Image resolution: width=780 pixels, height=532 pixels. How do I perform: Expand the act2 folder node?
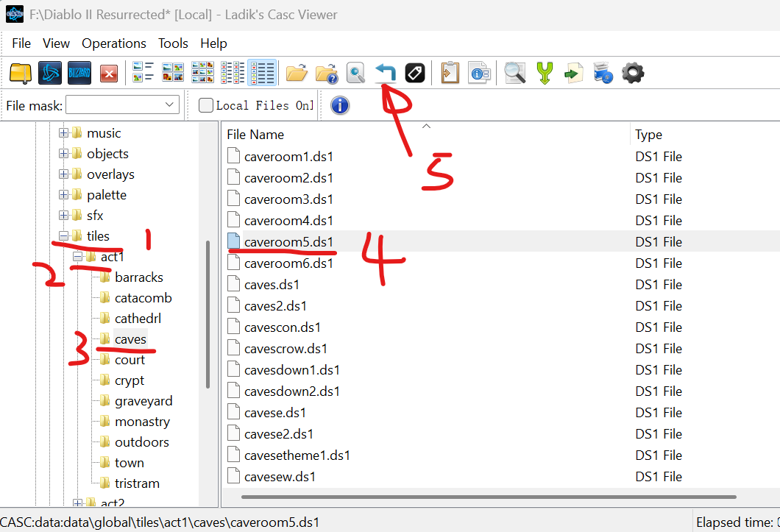77,503
